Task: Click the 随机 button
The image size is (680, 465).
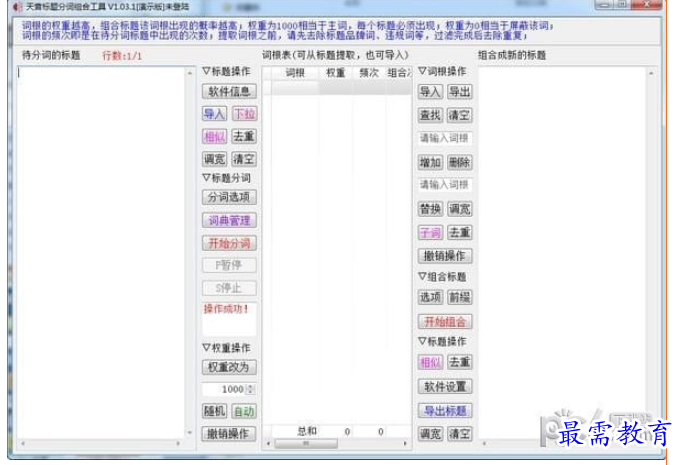Action: [x=214, y=411]
